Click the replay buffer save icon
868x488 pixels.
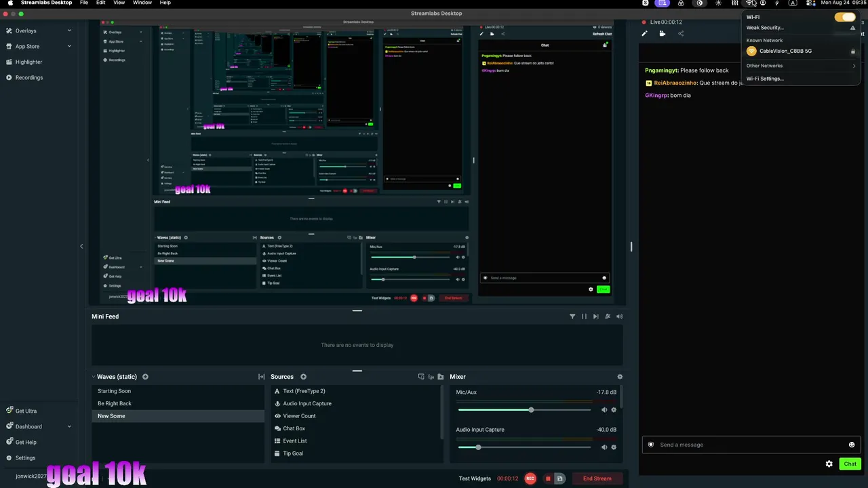pos(560,479)
